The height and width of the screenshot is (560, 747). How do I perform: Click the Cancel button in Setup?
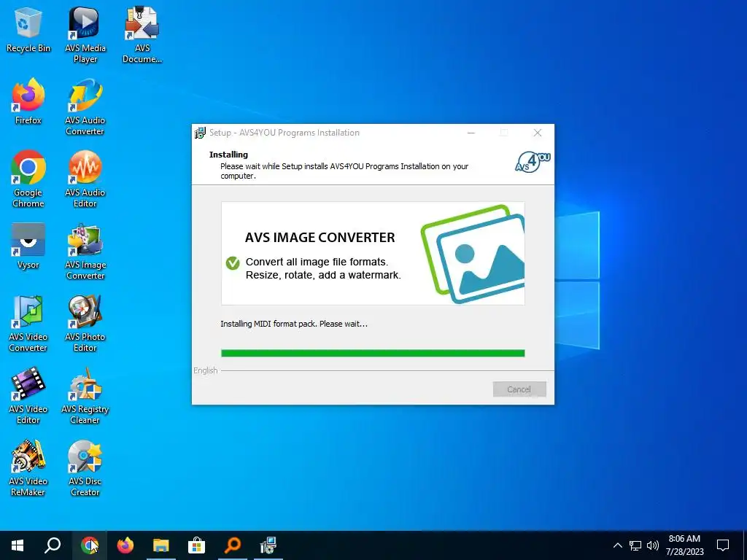point(519,389)
